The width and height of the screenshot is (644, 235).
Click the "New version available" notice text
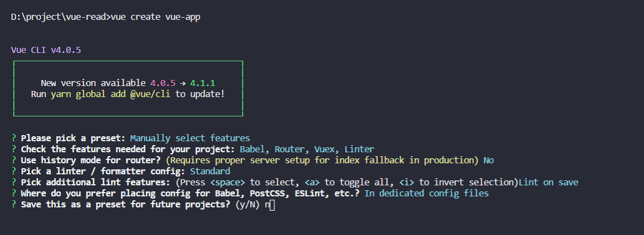(x=93, y=83)
